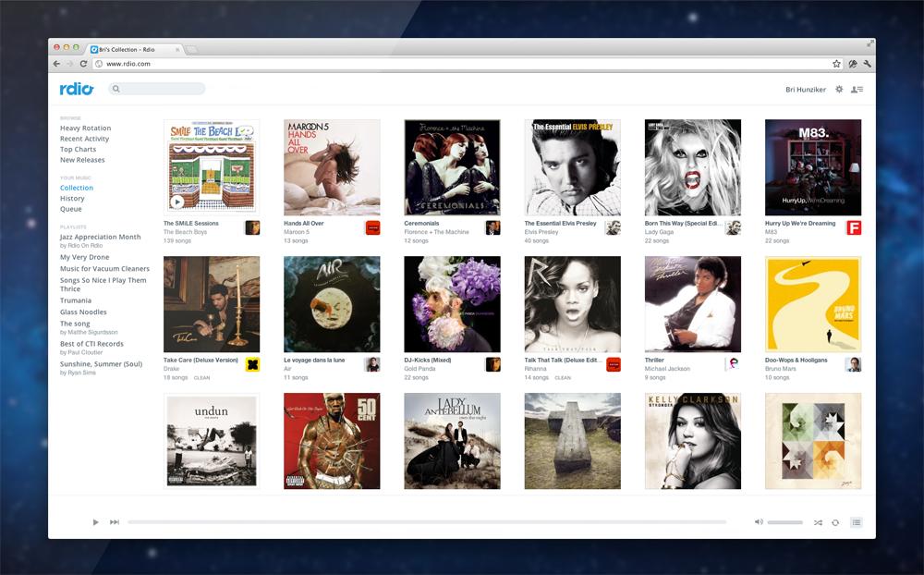
Task: Open Heavy Rotation in sidebar
Action: coord(85,128)
